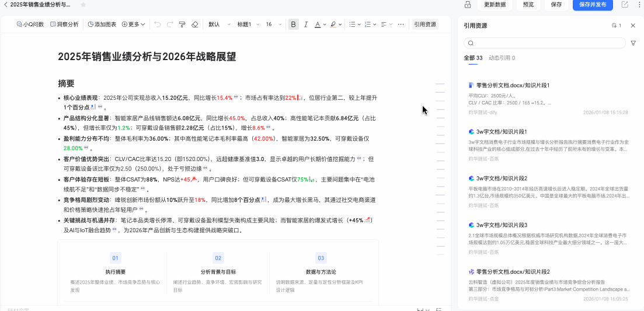Expand the 更多 dropdown menu
The height and width of the screenshot is (311, 644).
pyautogui.click(x=134, y=25)
